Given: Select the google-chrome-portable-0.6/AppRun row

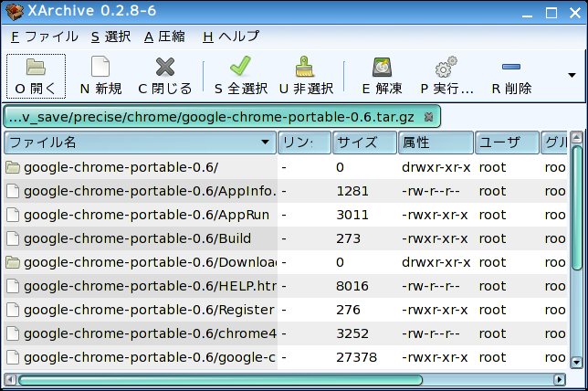Looking at the screenshot, I should click(286, 215).
